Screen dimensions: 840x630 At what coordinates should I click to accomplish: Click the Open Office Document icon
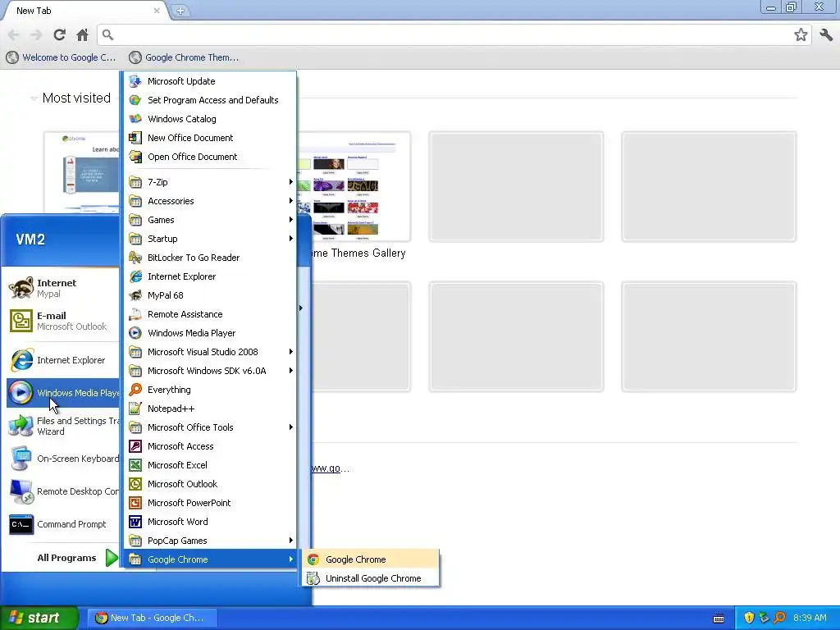(135, 157)
